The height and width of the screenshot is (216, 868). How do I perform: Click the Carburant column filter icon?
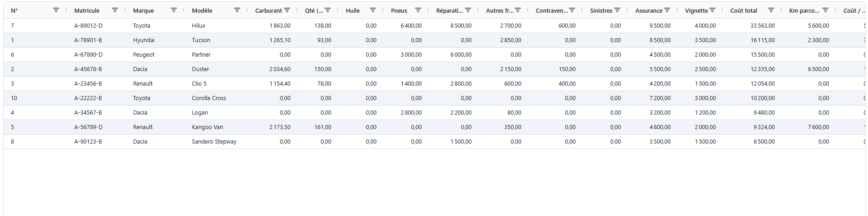point(287,10)
